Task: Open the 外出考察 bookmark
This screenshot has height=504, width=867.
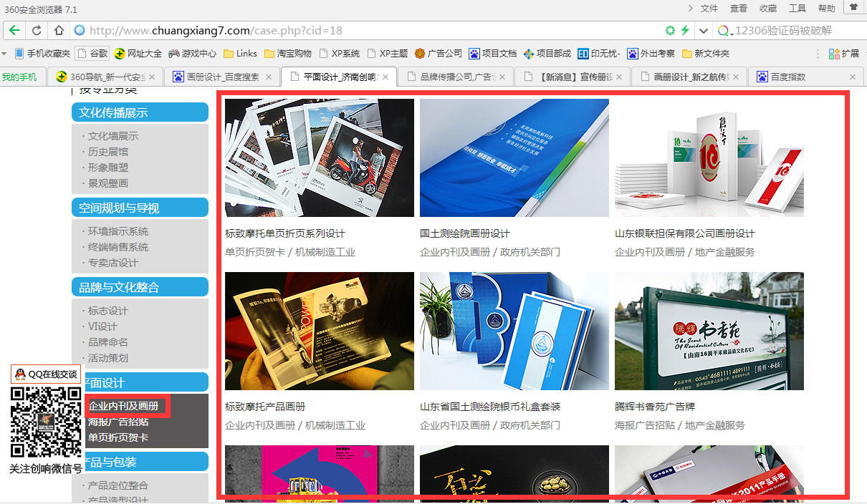Action: (x=651, y=53)
